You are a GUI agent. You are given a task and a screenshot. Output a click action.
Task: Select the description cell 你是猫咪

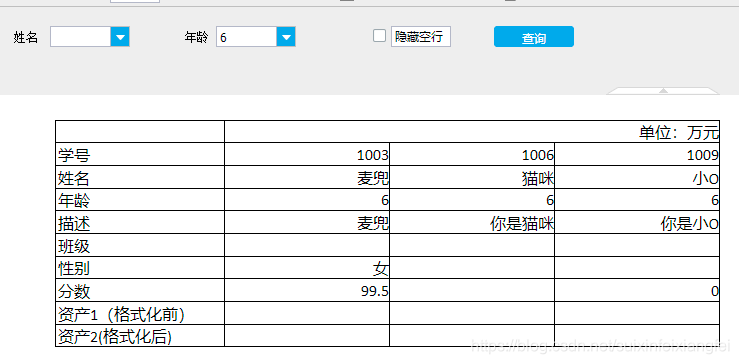[x=472, y=223]
